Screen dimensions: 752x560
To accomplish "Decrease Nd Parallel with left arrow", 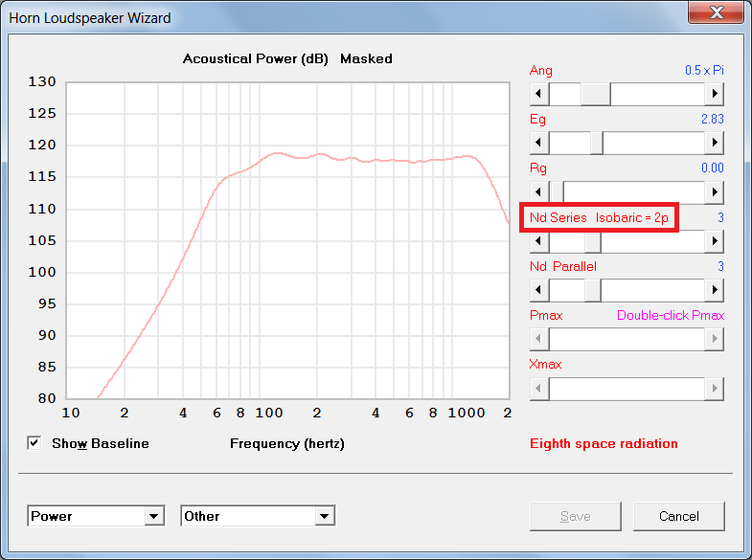I will pos(539,290).
